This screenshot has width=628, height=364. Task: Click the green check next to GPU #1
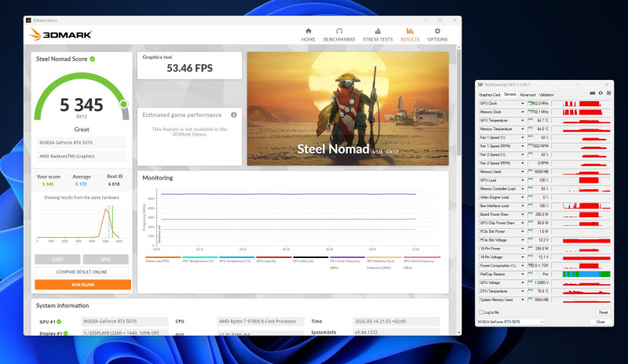tap(59, 322)
